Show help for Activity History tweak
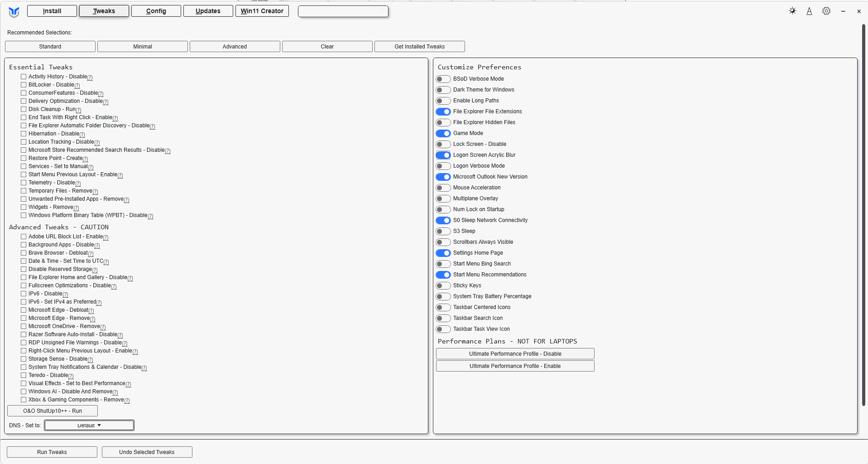Screen dimensions: 868x464 90,77
